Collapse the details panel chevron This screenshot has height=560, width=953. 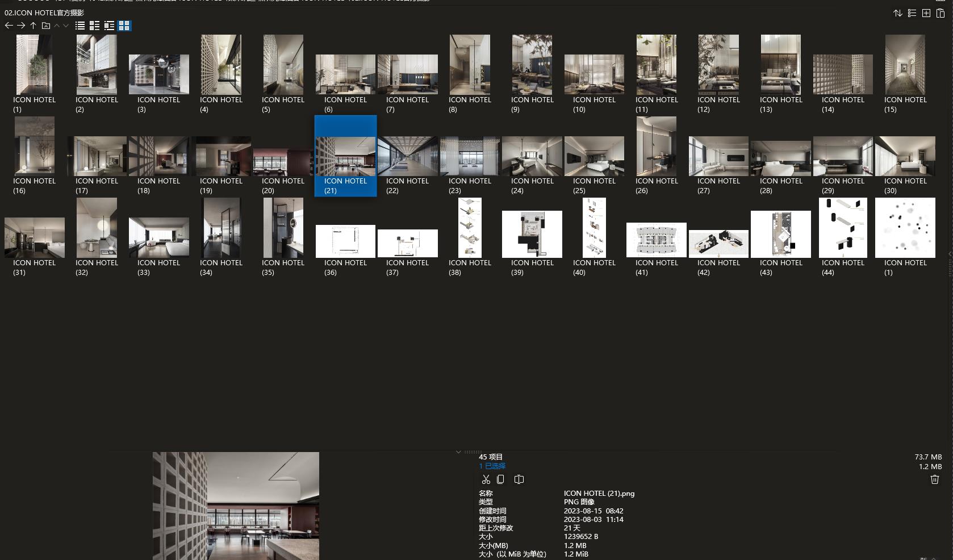point(458,452)
